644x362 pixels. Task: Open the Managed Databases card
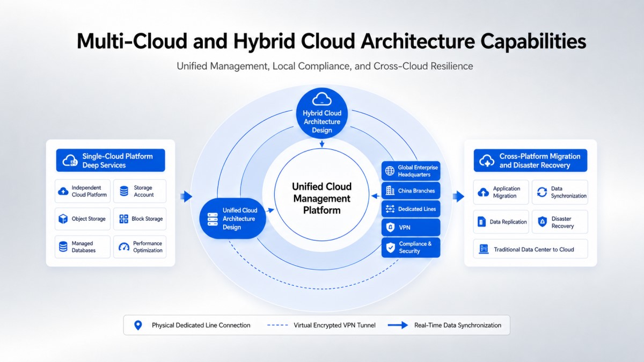(x=83, y=247)
